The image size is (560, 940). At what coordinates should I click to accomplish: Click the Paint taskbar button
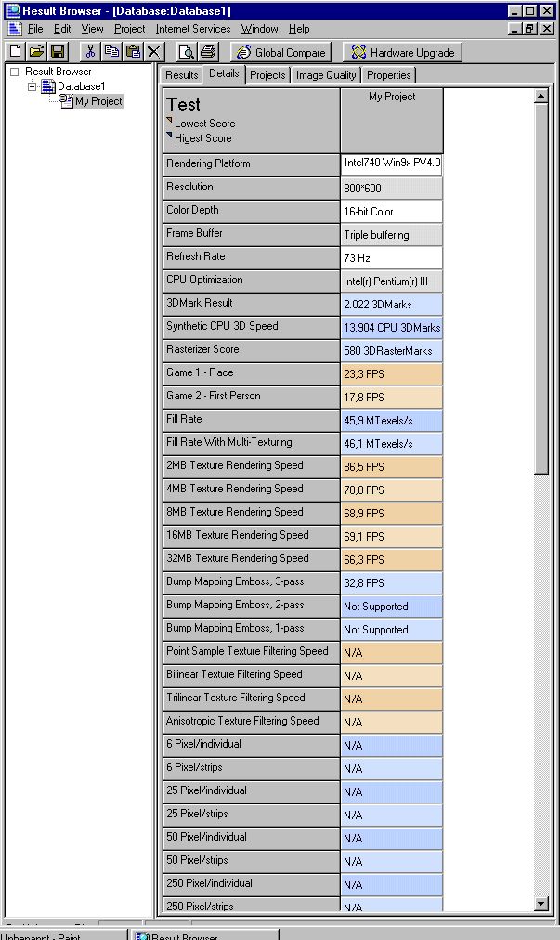click(x=63, y=934)
